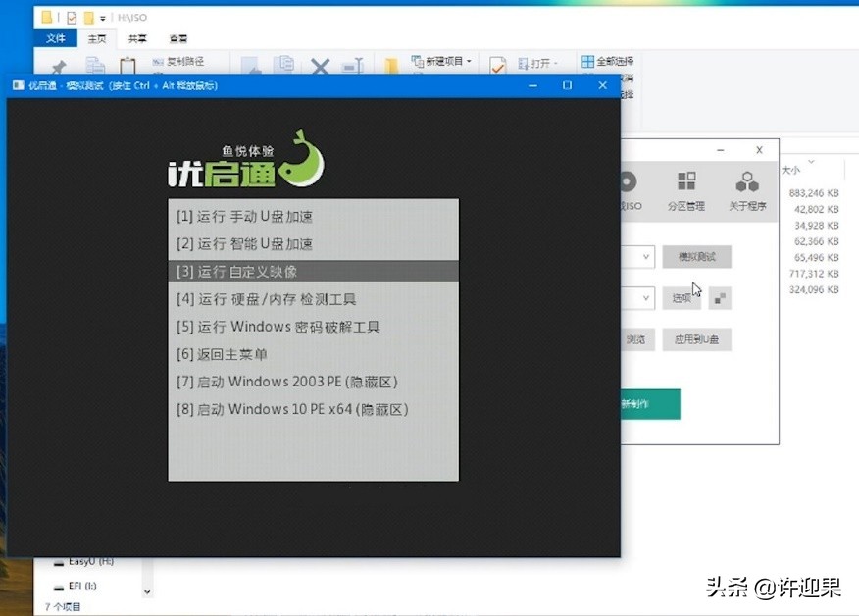Select the EFI (I:) drive in sidebar
The height and width of the screenshot is (616, 859).
(76, 586)
